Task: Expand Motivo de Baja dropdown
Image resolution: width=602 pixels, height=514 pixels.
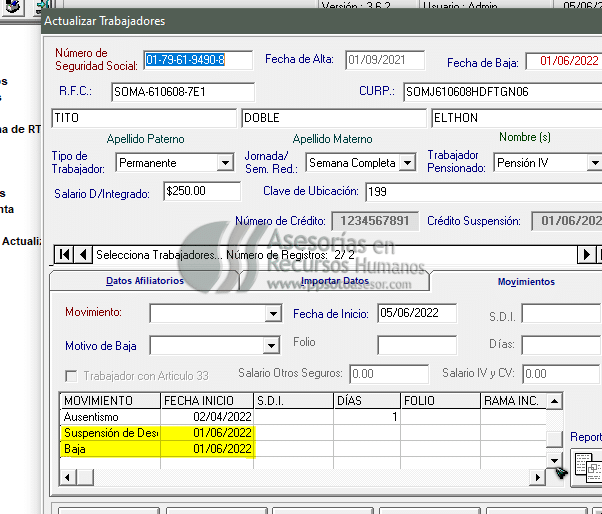Action: pos(271,346)
